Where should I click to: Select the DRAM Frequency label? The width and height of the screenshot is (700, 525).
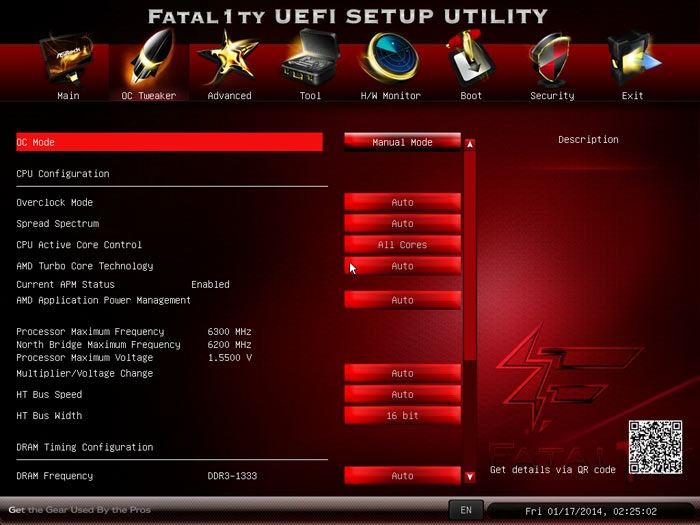coord(55,476)
